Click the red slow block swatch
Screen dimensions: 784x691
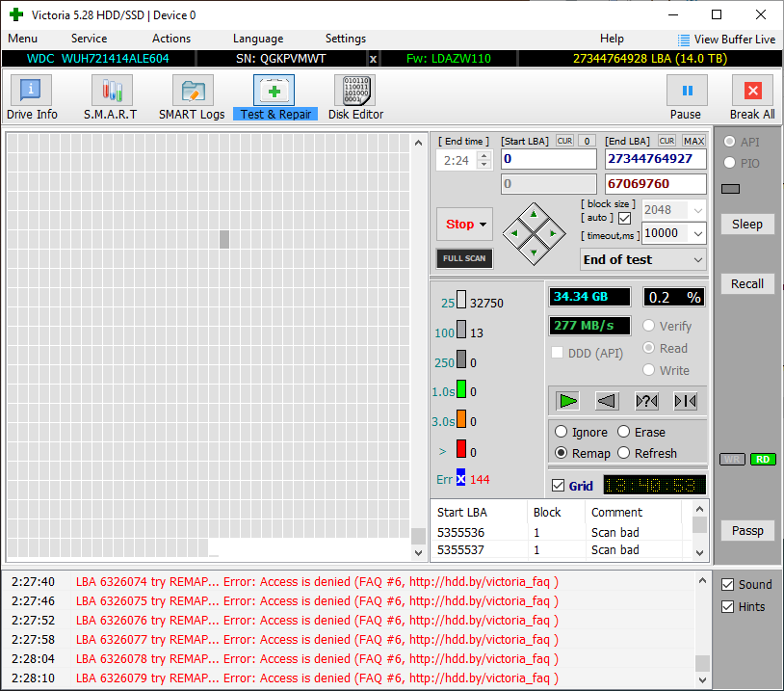(x=461, y=449)
